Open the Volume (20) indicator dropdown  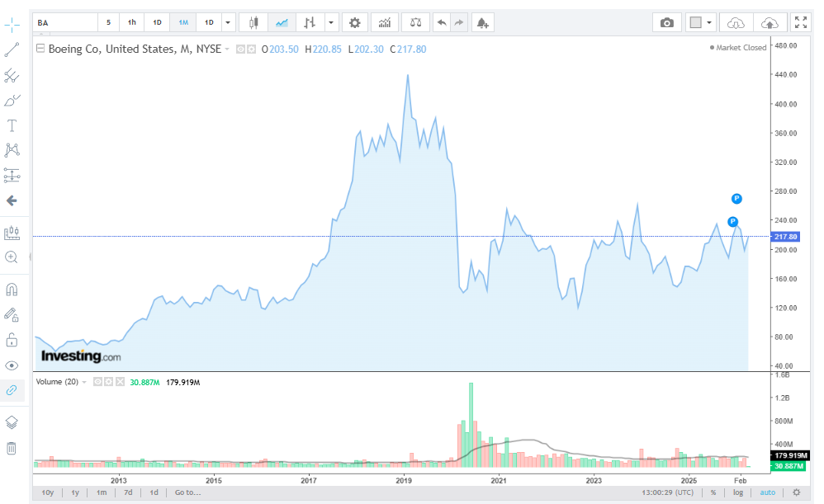tap(83, 383)
